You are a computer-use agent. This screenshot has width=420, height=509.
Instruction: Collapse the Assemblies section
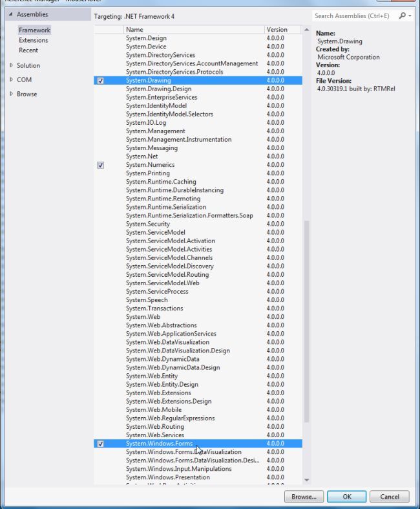pyautogui.click(x=11, y=14)
